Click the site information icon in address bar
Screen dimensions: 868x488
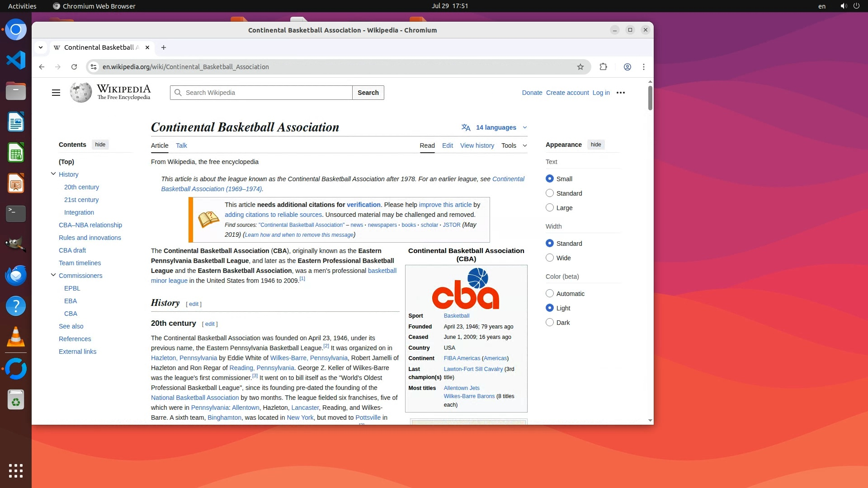(x=94, y=67)
